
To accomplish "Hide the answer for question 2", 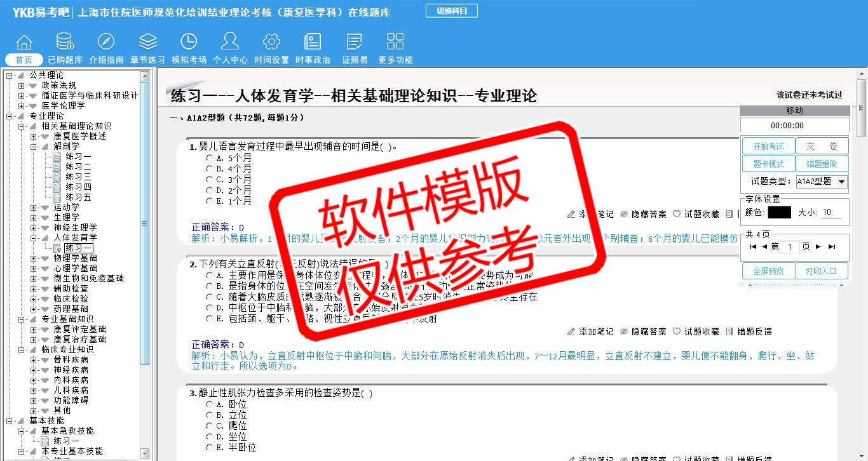I will click(643, 331).
